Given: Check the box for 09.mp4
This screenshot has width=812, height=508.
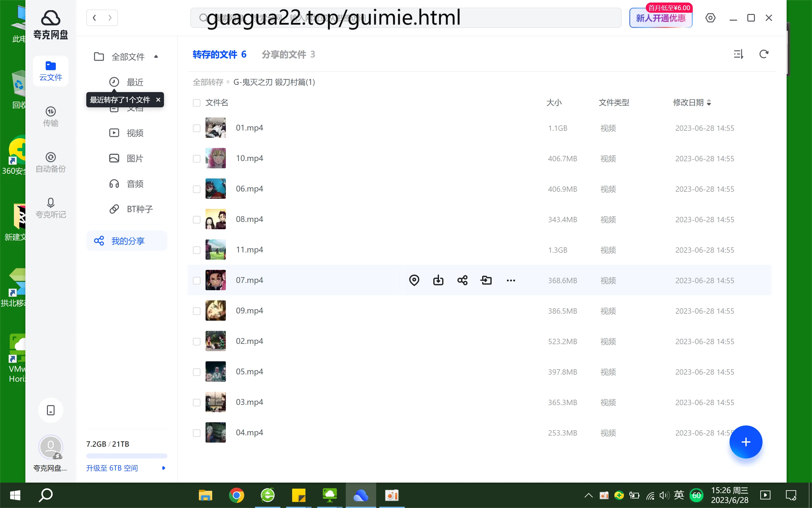Looking at the screenshot, I should (197, 311).
